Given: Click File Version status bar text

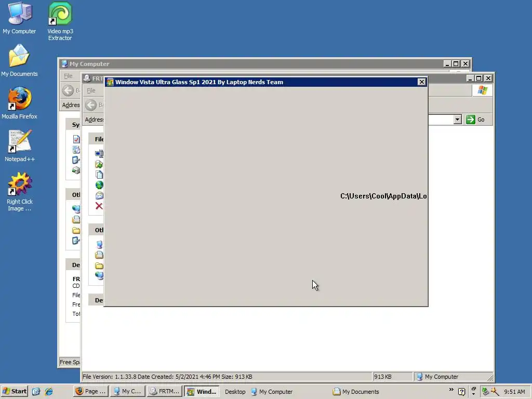Looking at the screenshot, I should point(167,377).
